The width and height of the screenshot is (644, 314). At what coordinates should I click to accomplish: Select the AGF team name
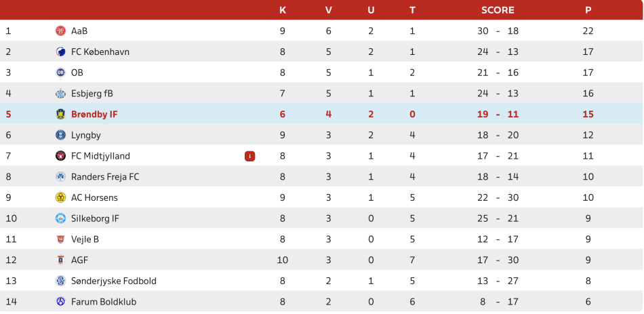pyautogui.click(x=79, y=260)
